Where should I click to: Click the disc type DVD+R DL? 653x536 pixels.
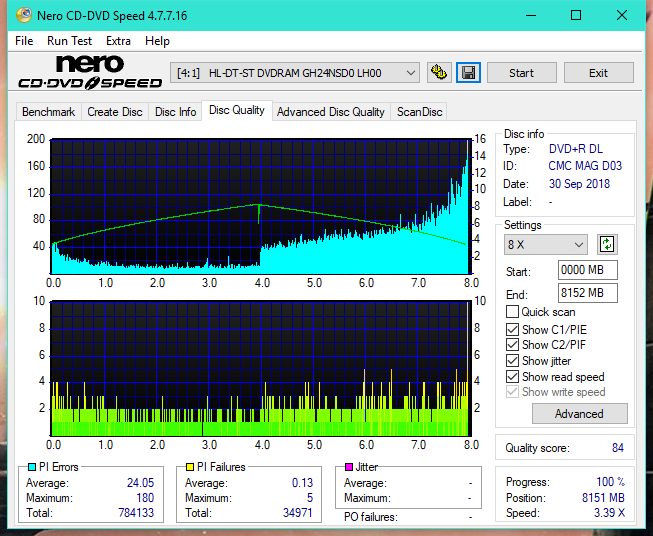[x=576, y=149]
